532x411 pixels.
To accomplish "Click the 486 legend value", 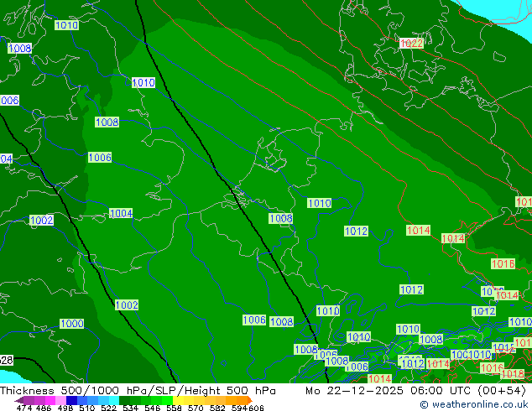I will [x=43, y=408].
